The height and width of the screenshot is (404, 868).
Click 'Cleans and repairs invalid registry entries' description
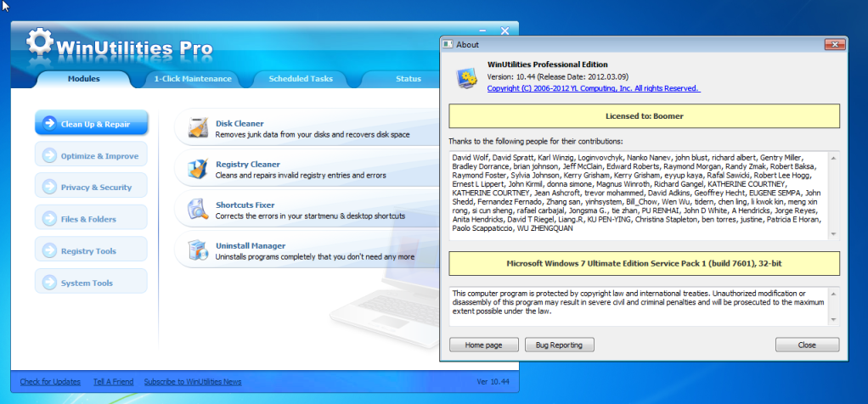pyautogui.click(x=301, y=176)
